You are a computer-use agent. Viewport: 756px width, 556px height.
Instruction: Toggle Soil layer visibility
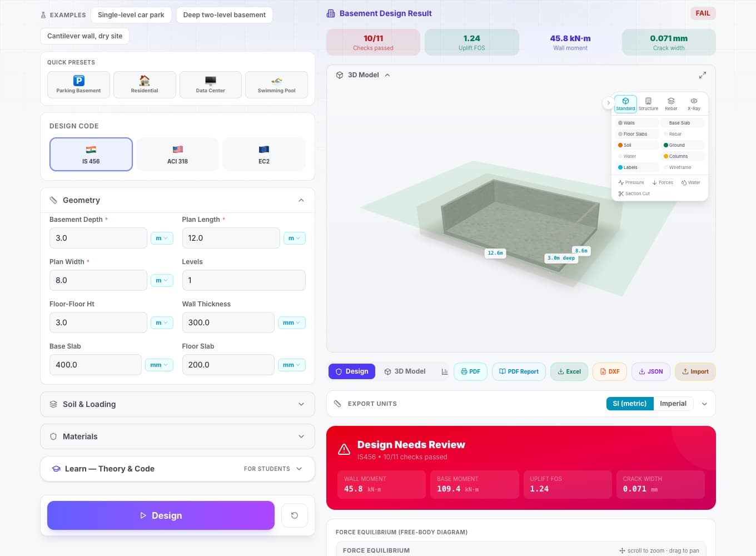tap(637, 145)
